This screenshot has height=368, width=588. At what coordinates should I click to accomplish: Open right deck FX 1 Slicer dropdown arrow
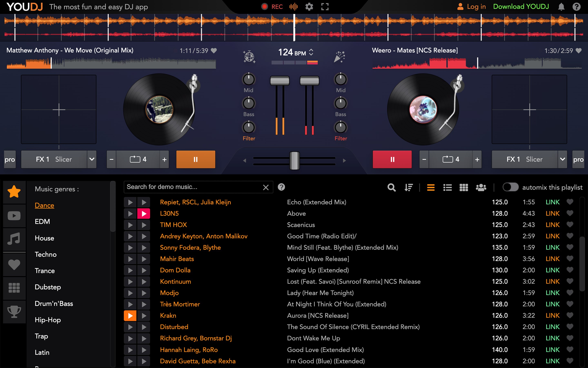pos(562,159)
